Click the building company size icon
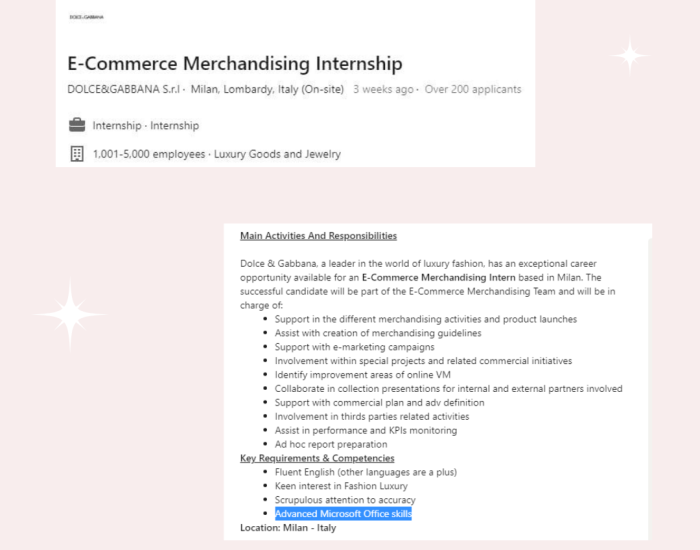700x550 pixels. click(77, 154)
